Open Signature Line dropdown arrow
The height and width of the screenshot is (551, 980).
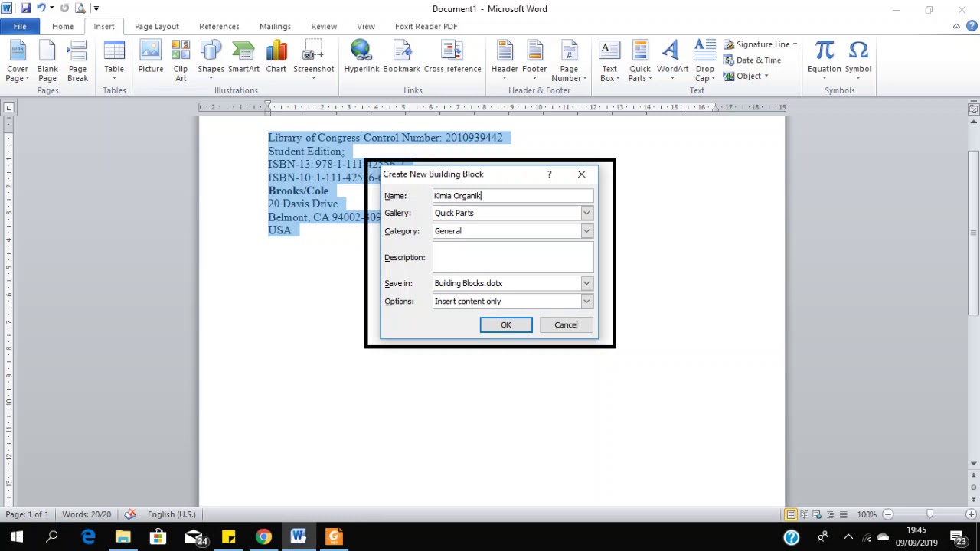(795, 44)
